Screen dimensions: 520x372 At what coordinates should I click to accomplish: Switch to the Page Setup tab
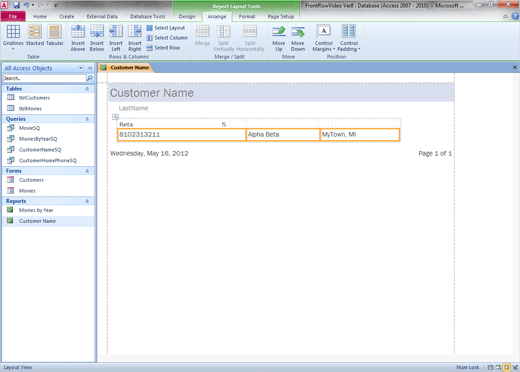(x=281, y=16)
